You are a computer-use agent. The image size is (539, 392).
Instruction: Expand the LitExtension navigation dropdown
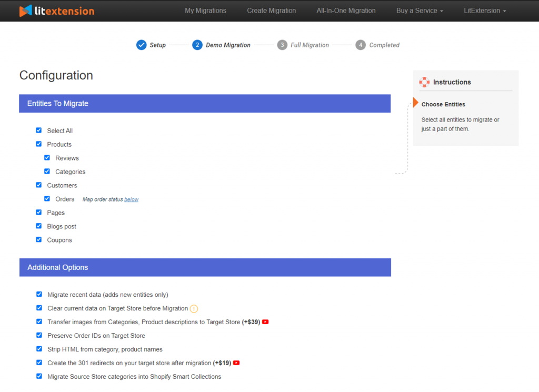click(x=484, y=10)
